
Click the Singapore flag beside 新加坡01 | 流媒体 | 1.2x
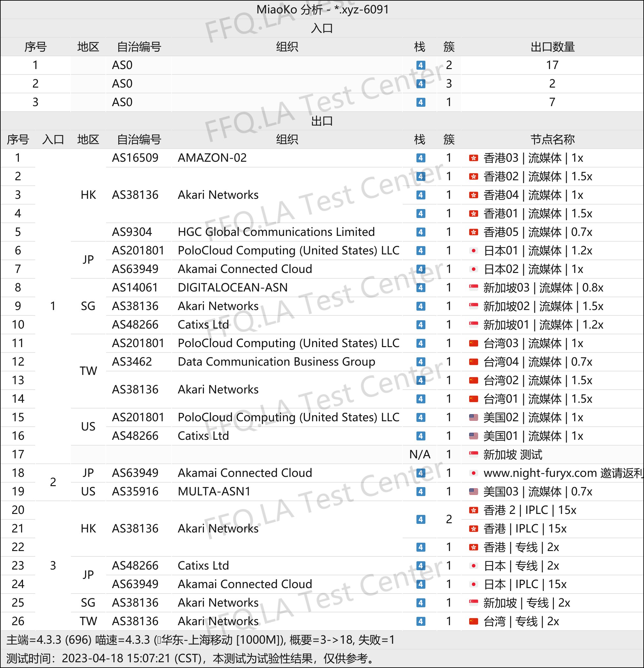tap(473, 325)
